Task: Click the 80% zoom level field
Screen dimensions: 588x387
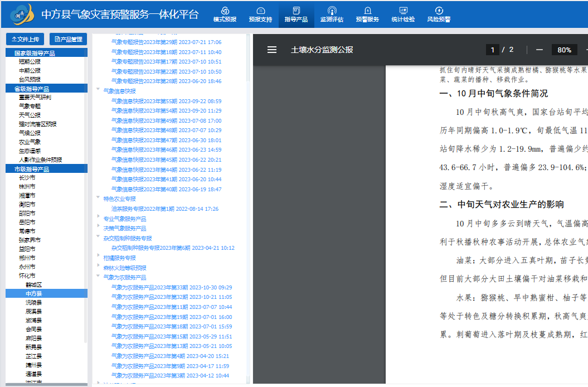Action: pyautogui.click(x=564, y=50)
